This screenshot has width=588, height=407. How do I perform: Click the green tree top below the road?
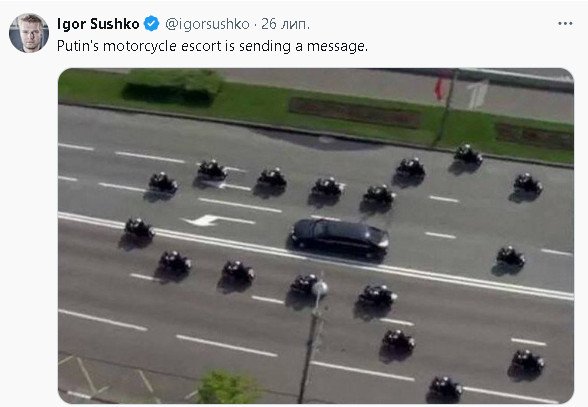click(x=228, y=387)
